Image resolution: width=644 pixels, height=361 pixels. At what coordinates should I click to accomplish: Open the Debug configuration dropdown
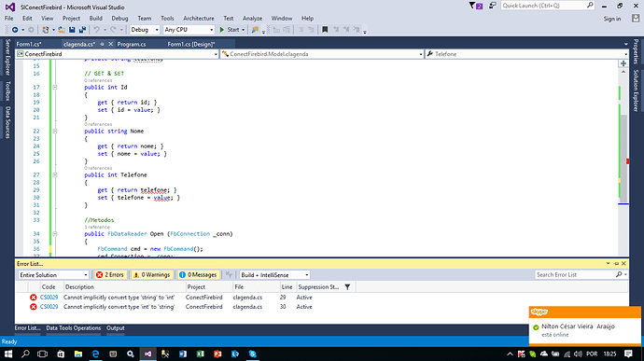point(145,30)
